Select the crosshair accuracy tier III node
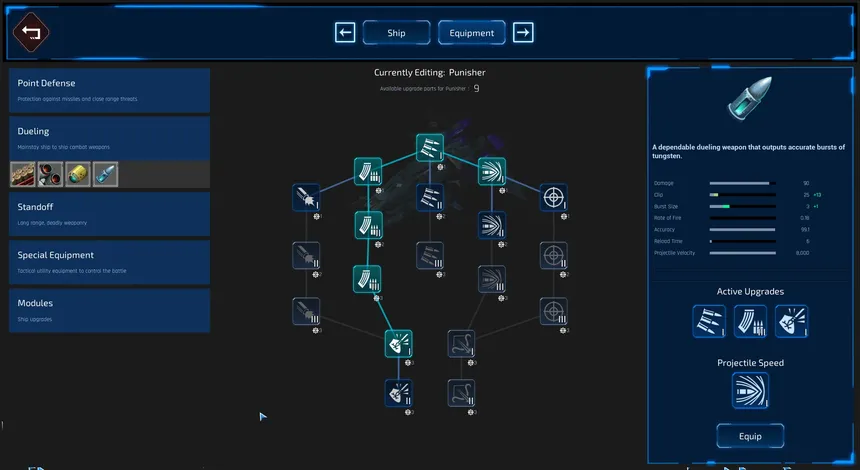860x470 pixels. click(554, 311)
